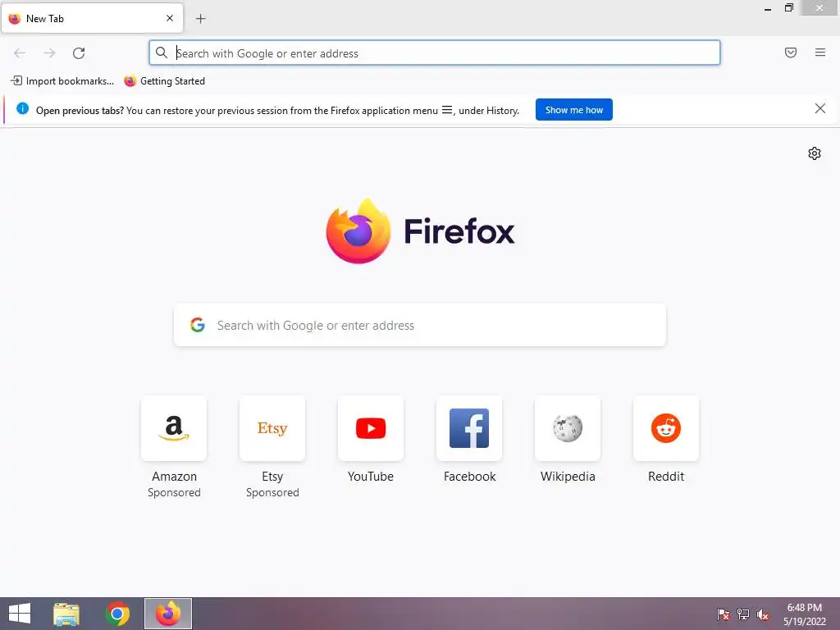Viewport: 840px width, 630px height.
Task: Click the info icon in notification bar
Action: tap(22, 109)
